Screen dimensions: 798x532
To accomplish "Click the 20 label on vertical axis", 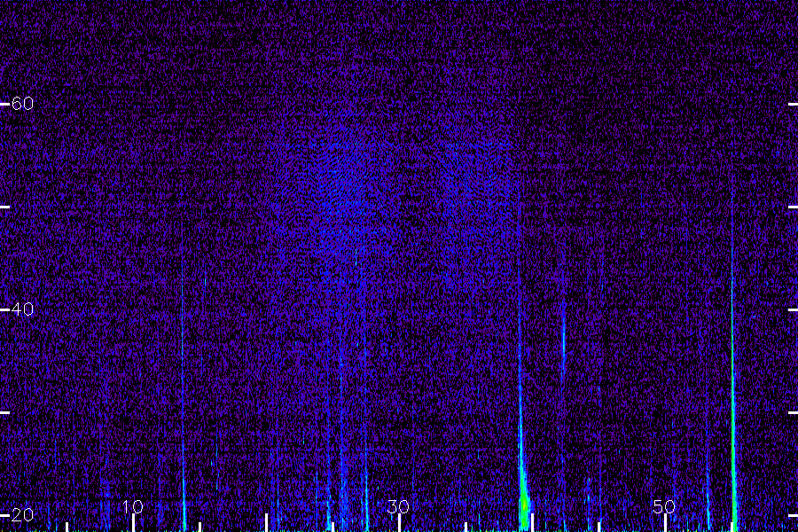I will click(x=22, y=514).
